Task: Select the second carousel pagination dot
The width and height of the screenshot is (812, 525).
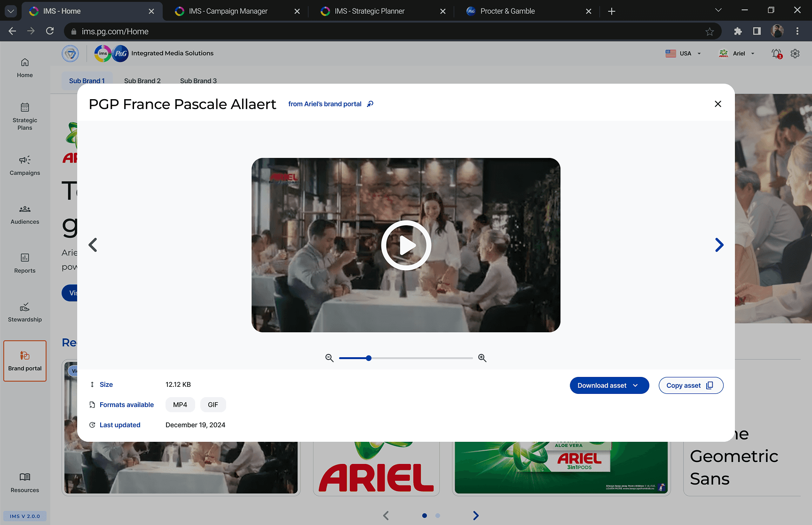Action: pos(438,516)
